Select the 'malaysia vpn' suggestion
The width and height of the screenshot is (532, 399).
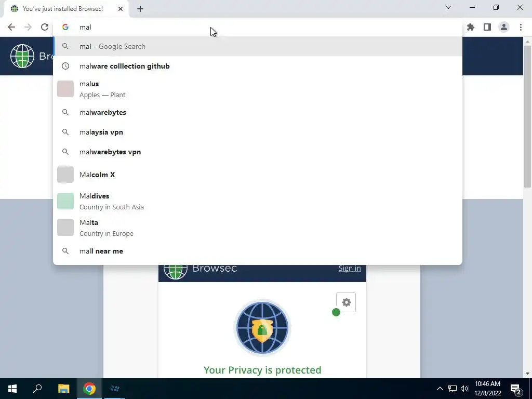click(258, 132)
